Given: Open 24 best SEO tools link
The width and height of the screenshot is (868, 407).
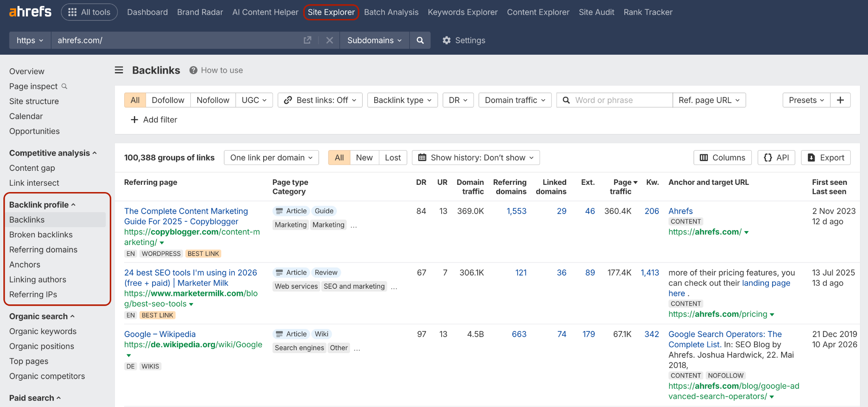Looking at the screenshot, I should coord(191,278).
